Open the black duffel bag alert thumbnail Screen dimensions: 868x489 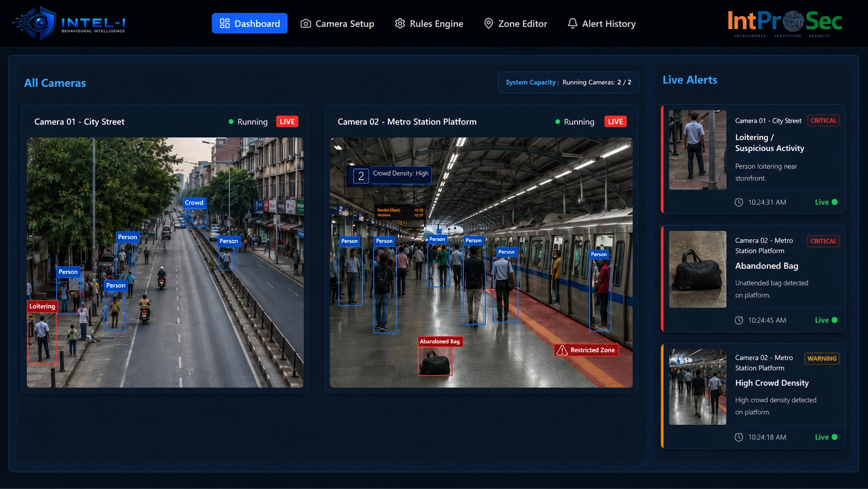[698, 269]
